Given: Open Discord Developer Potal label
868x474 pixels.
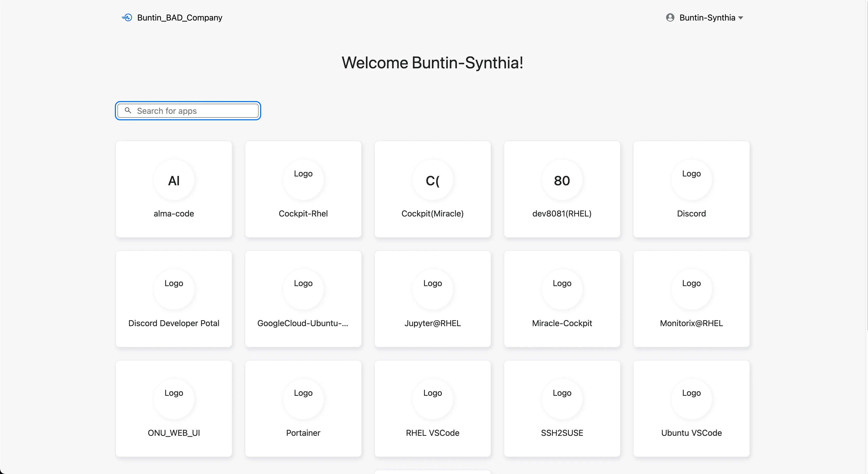Looking at the screenshot, I should [x=174, y=323].
